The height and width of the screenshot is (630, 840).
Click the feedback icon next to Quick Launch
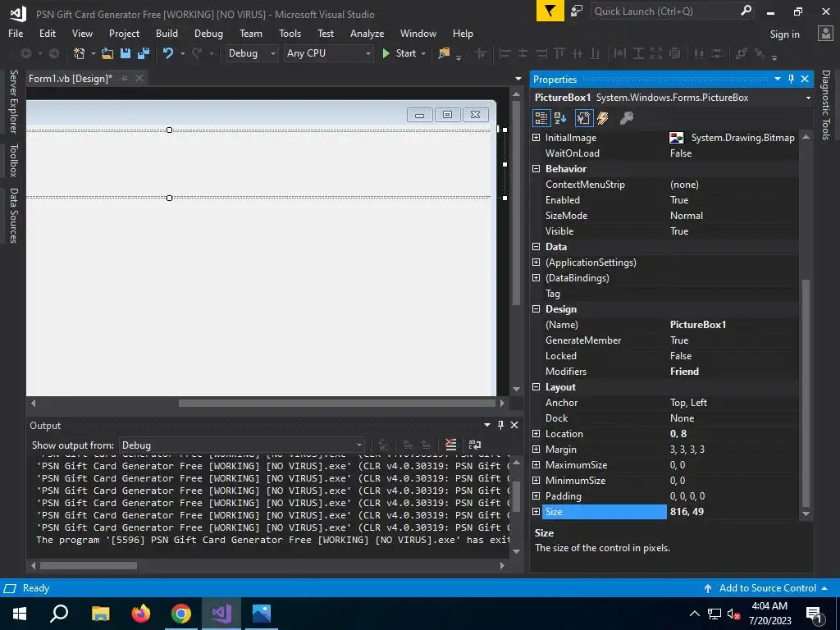(x=577, y=11)
